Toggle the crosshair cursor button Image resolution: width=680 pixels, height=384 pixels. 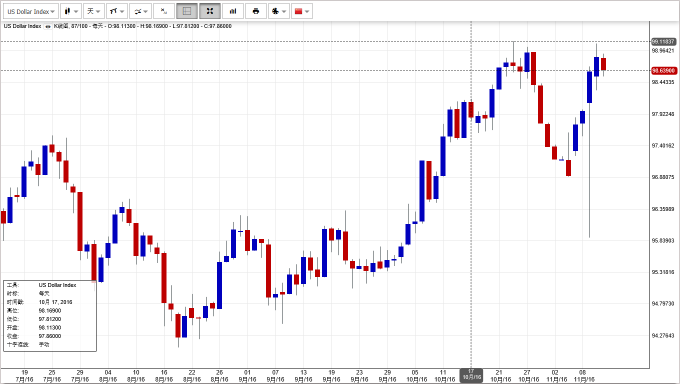point(210,11)
